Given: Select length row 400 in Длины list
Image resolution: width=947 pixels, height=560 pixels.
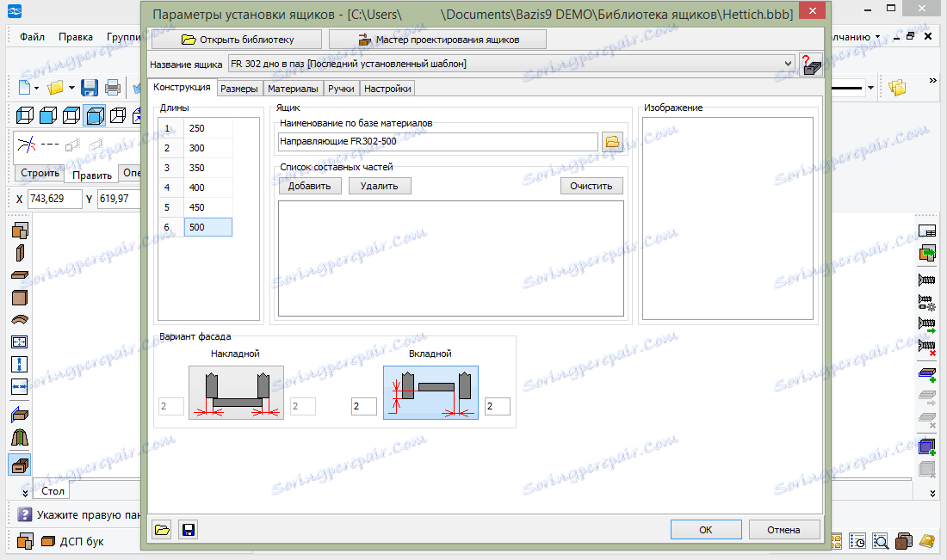Looking at the screenshot, I should pyautogui.click(x=196, y=187).
